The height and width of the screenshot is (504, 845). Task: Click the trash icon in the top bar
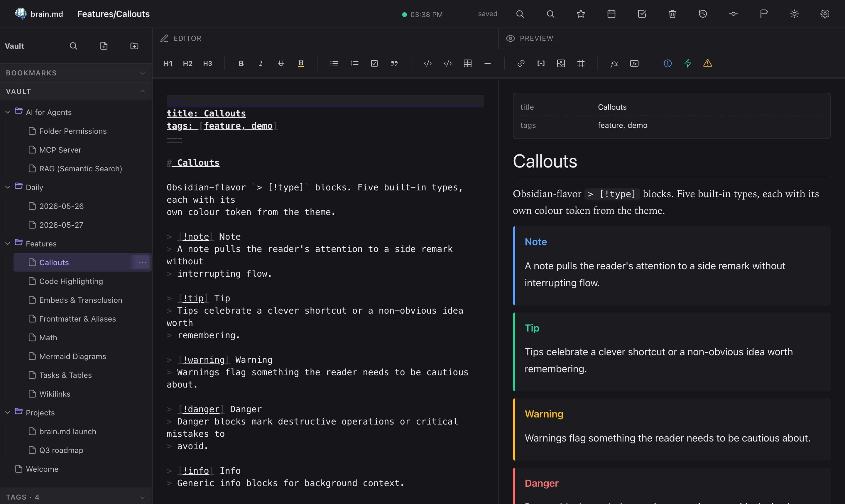coord(672,14)
